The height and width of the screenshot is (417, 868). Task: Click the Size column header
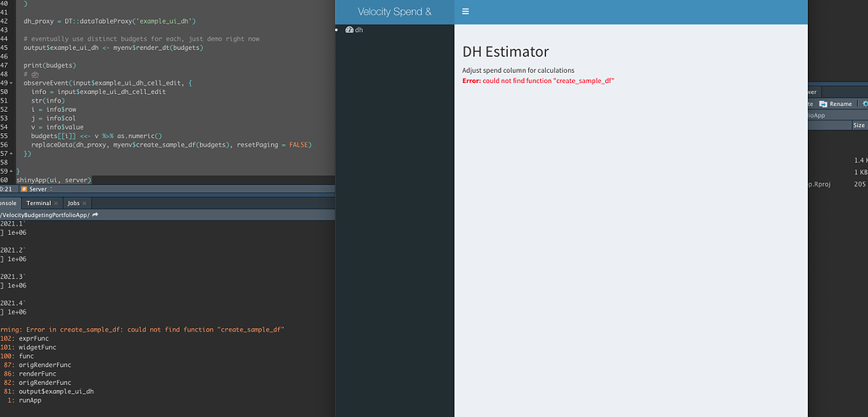(x=859, y=125)
